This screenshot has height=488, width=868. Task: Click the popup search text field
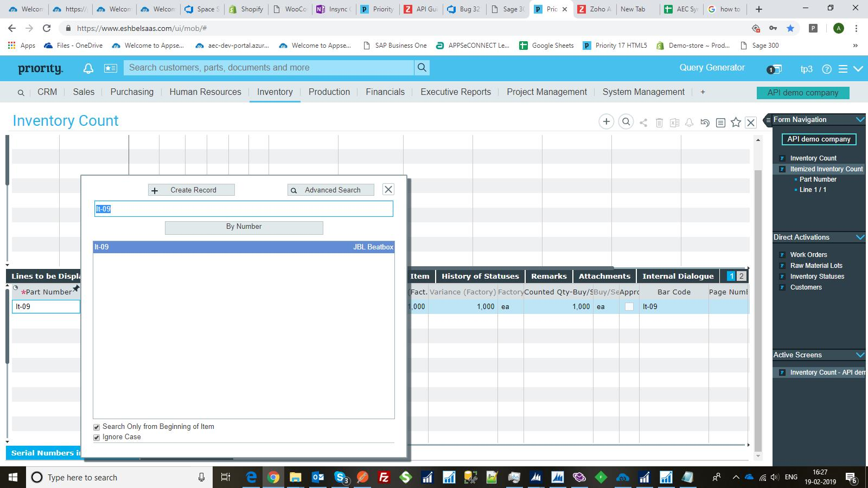[244, 209]
